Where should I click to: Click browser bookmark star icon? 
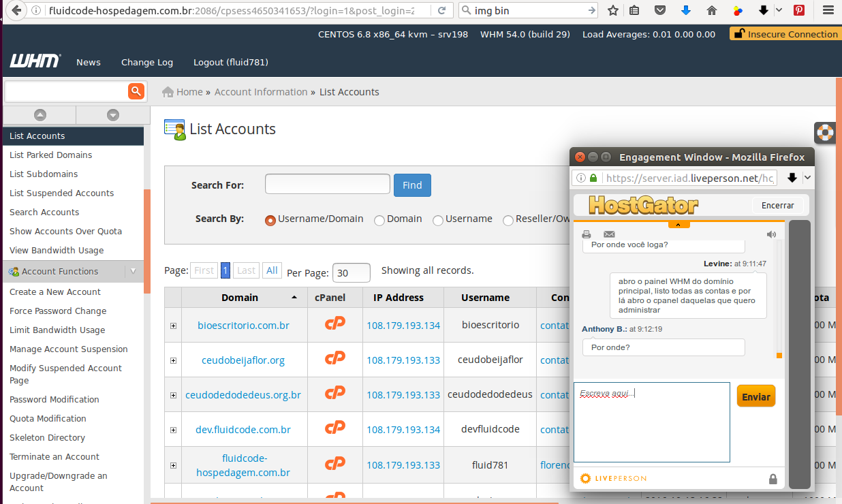pyautogui.click(x=613, y=10)
